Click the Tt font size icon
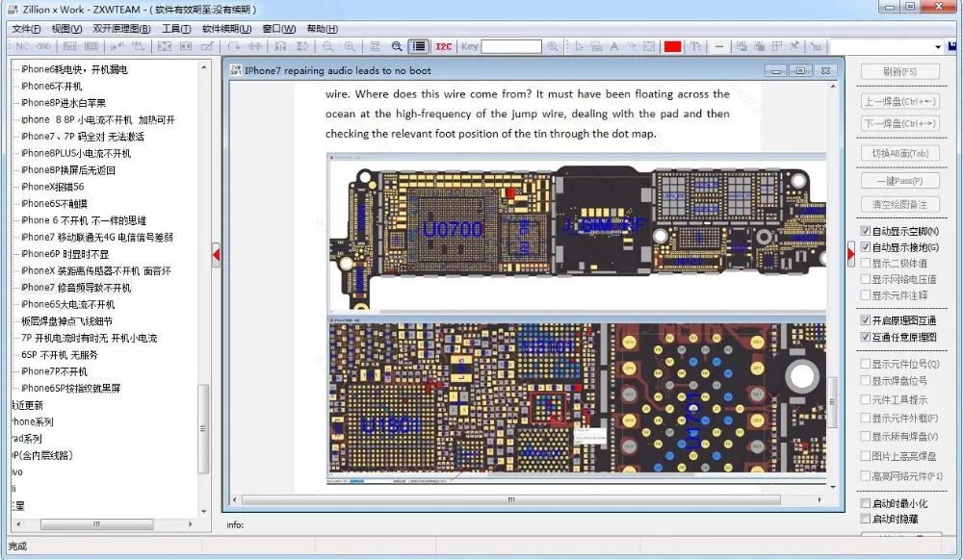 click(x=696, y=46)
